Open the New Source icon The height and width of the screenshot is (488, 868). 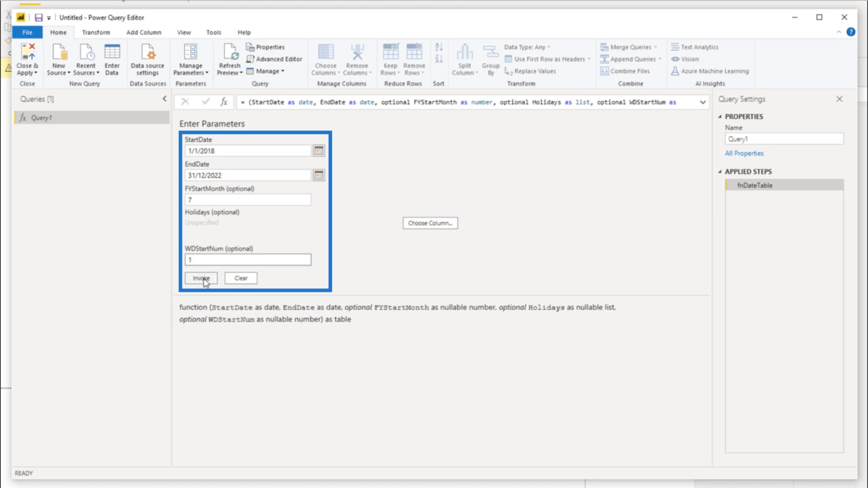click(x=59, y=59)
